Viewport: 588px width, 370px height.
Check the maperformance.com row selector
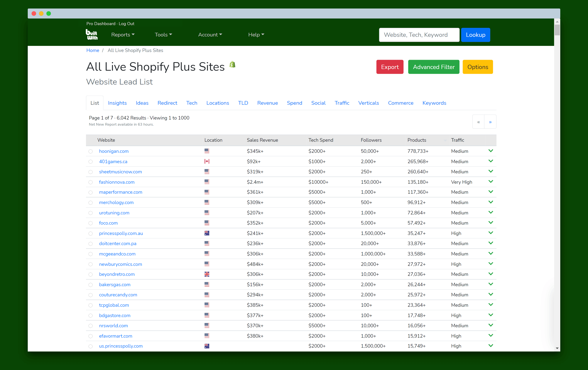coord(91,193)
